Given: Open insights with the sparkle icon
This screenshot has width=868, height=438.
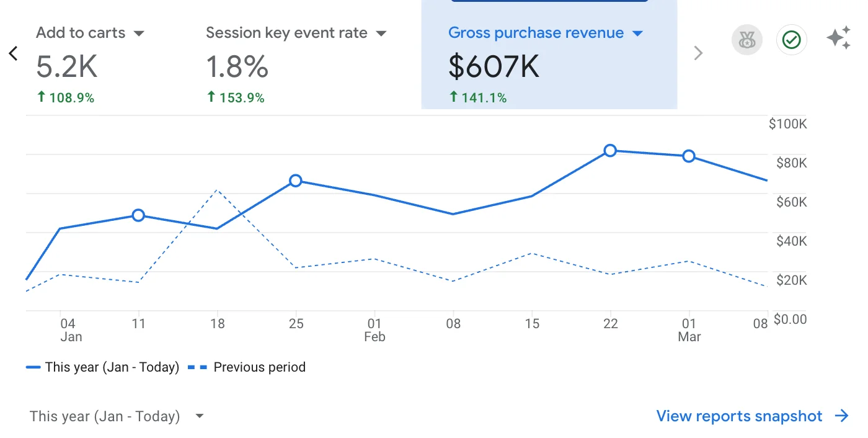Looking at the screenshot, I should tap(838, 38).
